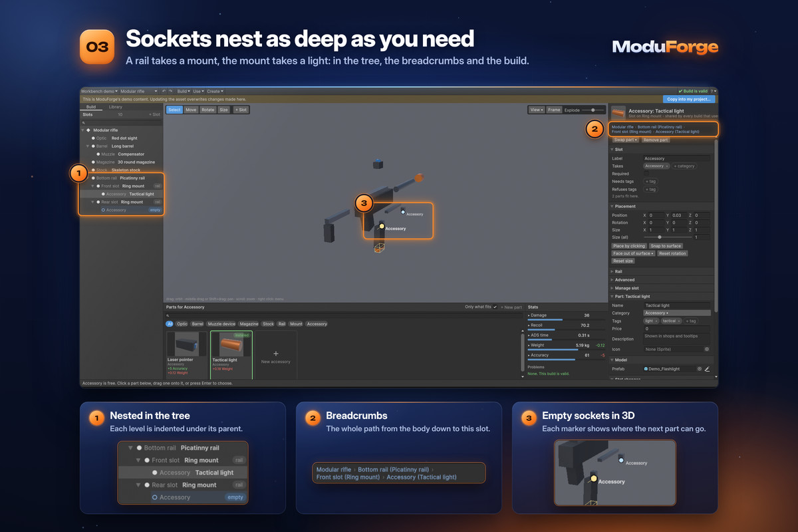Click the slot dot beside Magazine row
798x532 pixels.
tap(93, 162)
